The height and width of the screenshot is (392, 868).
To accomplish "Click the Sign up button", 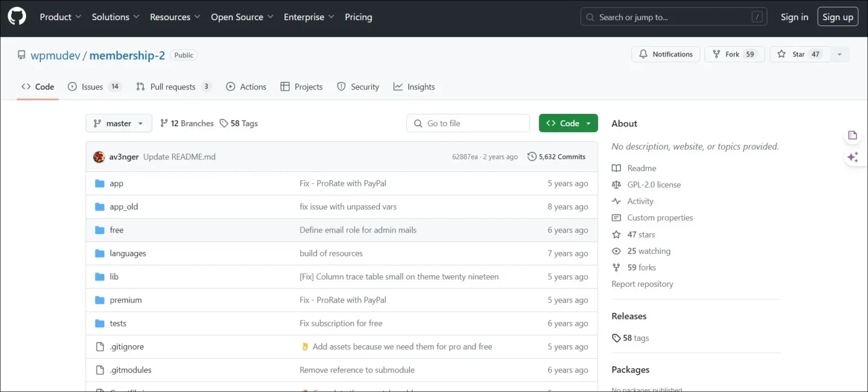I will [837, 17].
